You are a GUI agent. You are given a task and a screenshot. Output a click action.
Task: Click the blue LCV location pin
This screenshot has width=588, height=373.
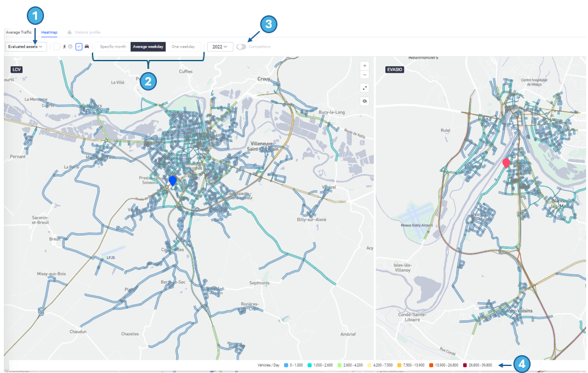172,181
